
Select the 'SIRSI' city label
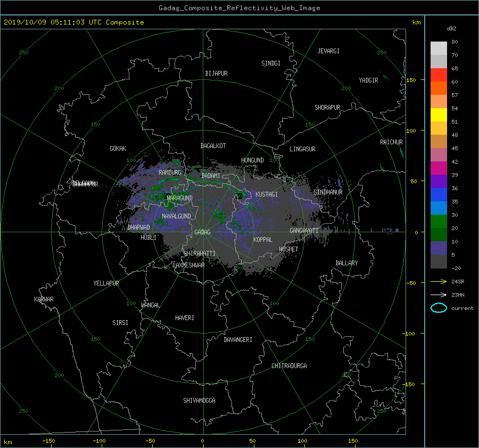pos(120,323)
